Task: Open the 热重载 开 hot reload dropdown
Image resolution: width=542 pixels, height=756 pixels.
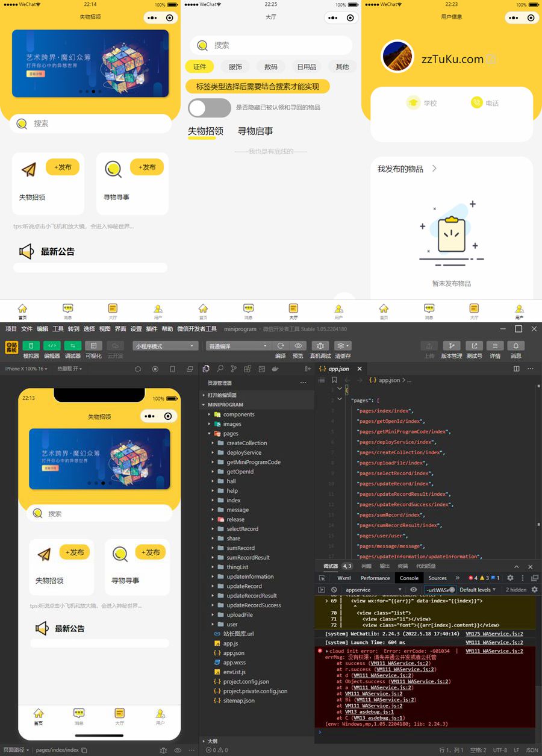Action: pyautogui.click(x=70, y=369)
